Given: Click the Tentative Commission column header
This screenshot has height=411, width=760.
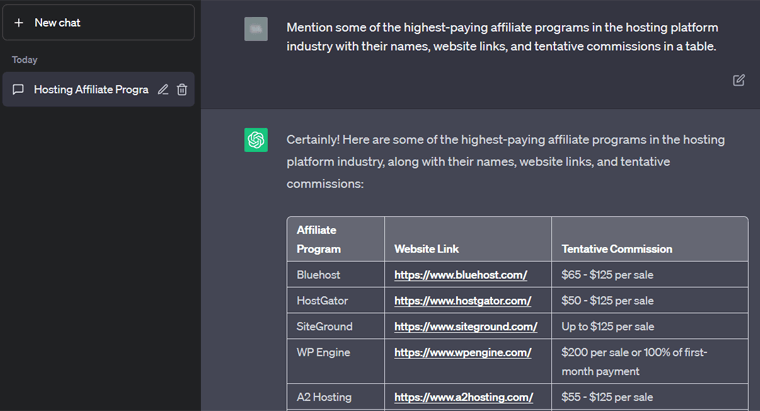Looking at the screenshot, I should (x=649, y=239).
